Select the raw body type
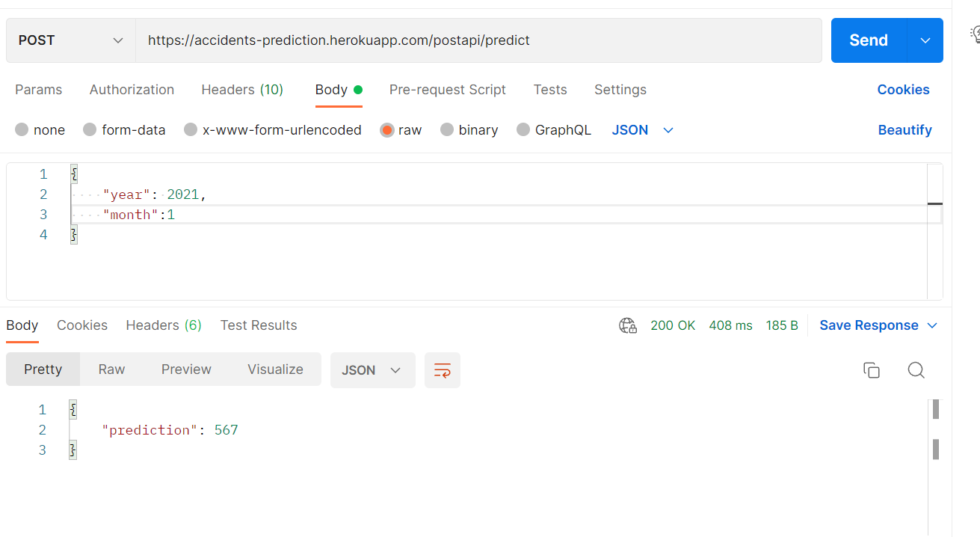 point(401,130)
